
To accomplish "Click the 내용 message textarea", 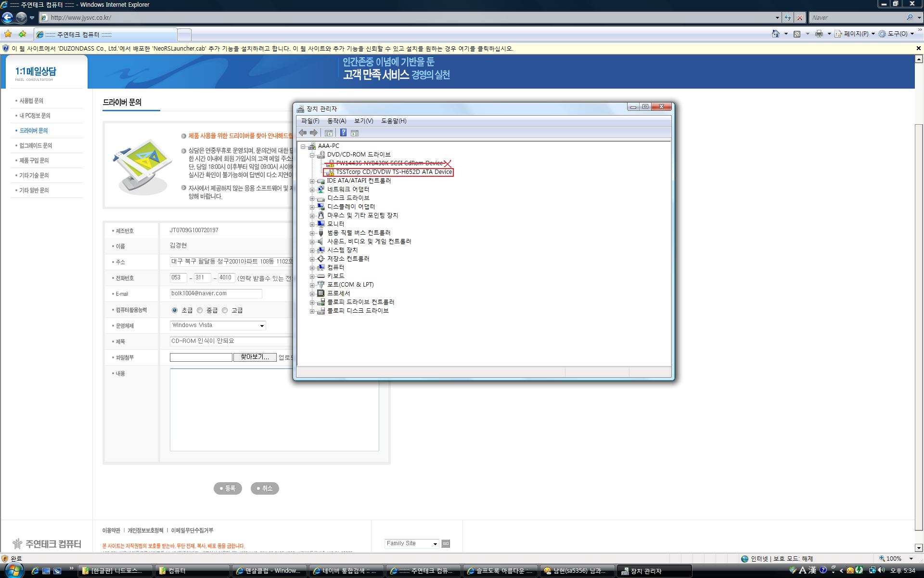I will (x=274, y=410).
